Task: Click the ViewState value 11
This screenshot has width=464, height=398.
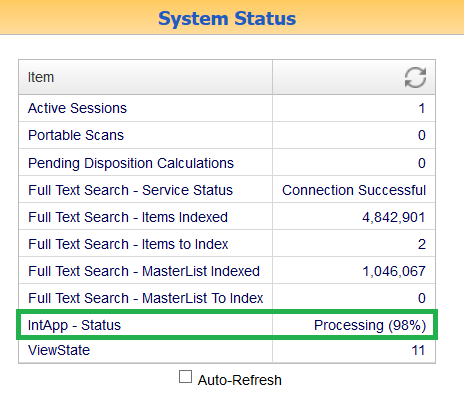Action: (x=418, y=351)
